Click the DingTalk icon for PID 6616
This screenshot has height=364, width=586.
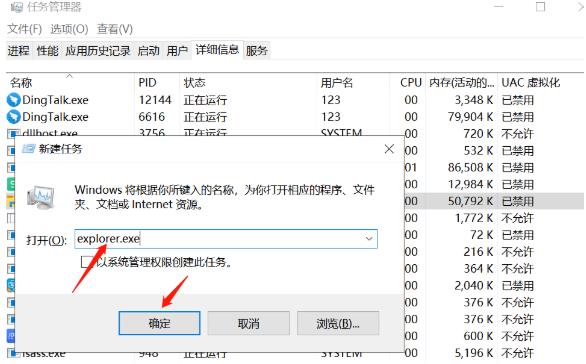click(13, 117)
